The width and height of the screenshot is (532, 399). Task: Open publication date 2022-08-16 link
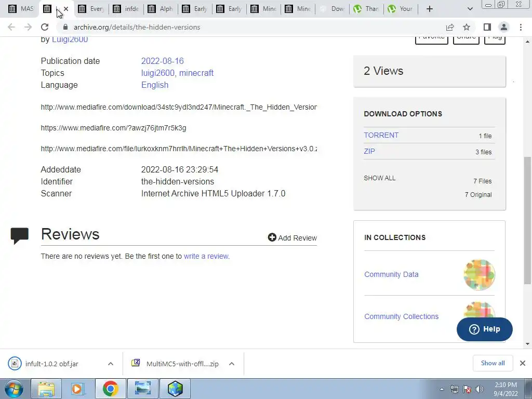(x=162, y=61)
